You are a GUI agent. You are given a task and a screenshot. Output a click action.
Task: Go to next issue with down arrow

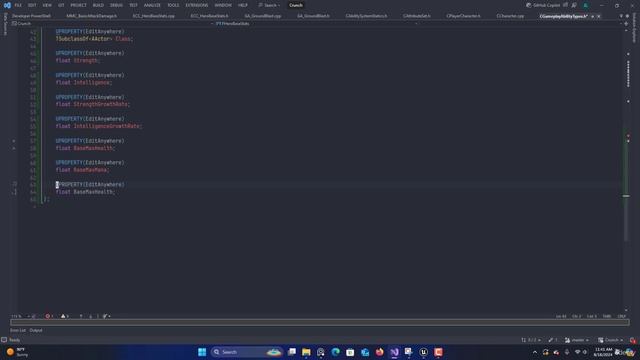90,316
